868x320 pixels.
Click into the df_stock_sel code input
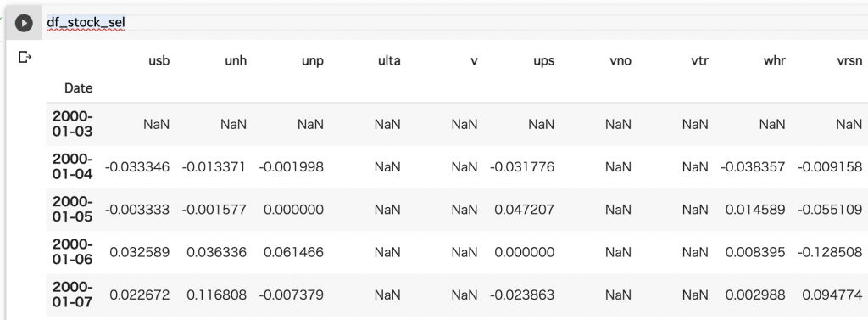coord(454,23)
